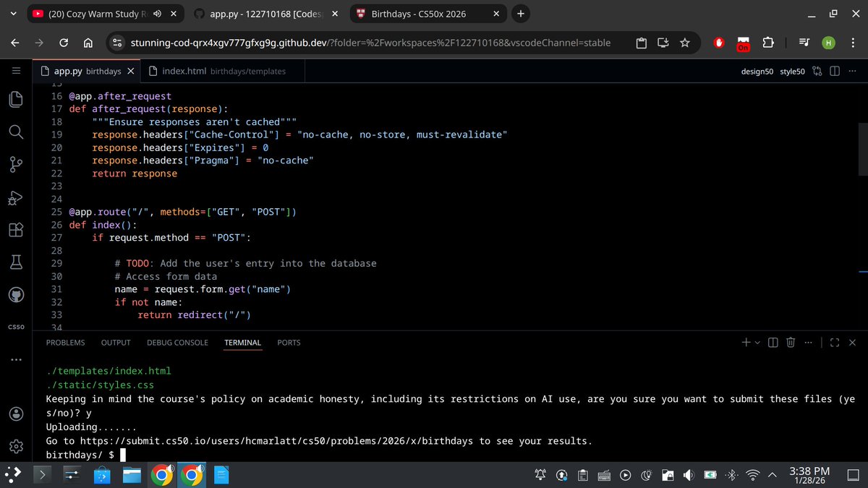Open the terminal app in the taskbar
868x488 pixels.
pos(42,474)
